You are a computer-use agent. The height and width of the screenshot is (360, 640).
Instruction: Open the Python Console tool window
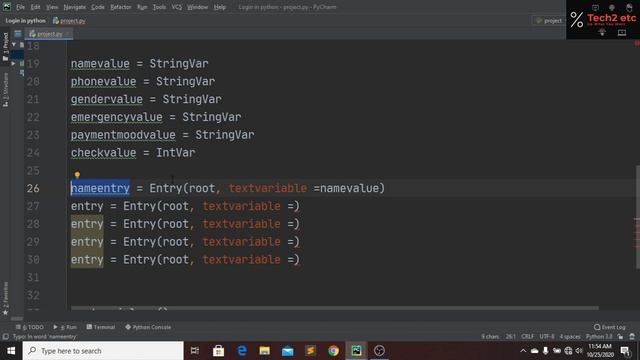[148, 327]
